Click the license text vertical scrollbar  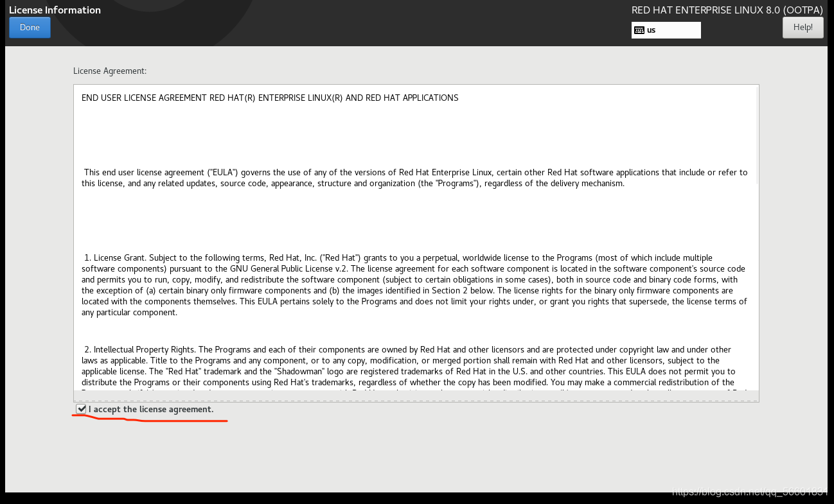pyautogui.click(x=756, y=135)
